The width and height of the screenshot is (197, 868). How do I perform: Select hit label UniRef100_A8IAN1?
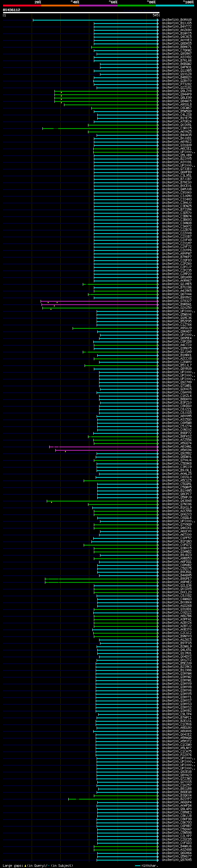[x=176, y=447]
